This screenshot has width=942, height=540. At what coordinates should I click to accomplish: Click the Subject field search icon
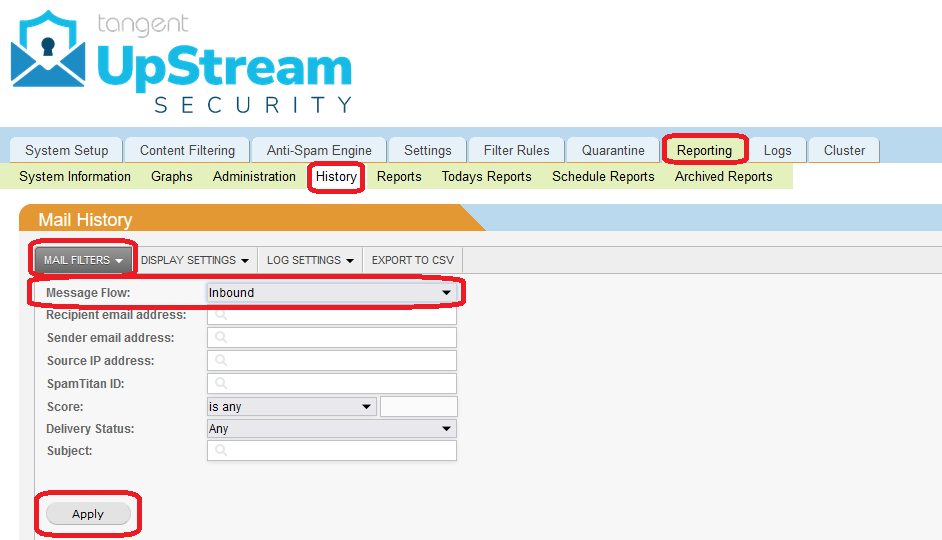click(x=221, y=451)
